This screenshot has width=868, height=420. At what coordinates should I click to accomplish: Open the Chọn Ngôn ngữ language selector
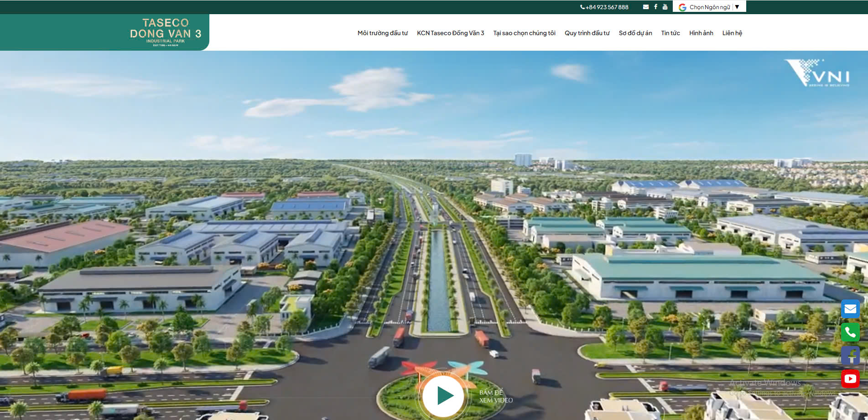click(709, 7)
